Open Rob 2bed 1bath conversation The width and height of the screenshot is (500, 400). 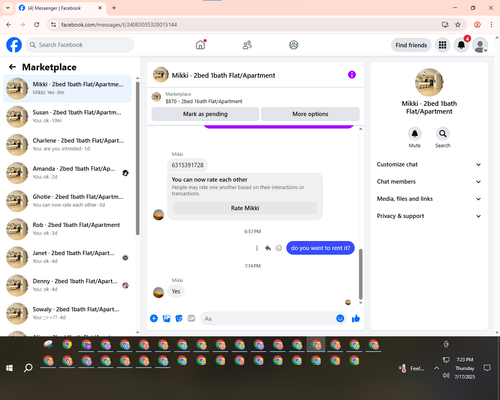pyautogui.click(x=67, y=229)
